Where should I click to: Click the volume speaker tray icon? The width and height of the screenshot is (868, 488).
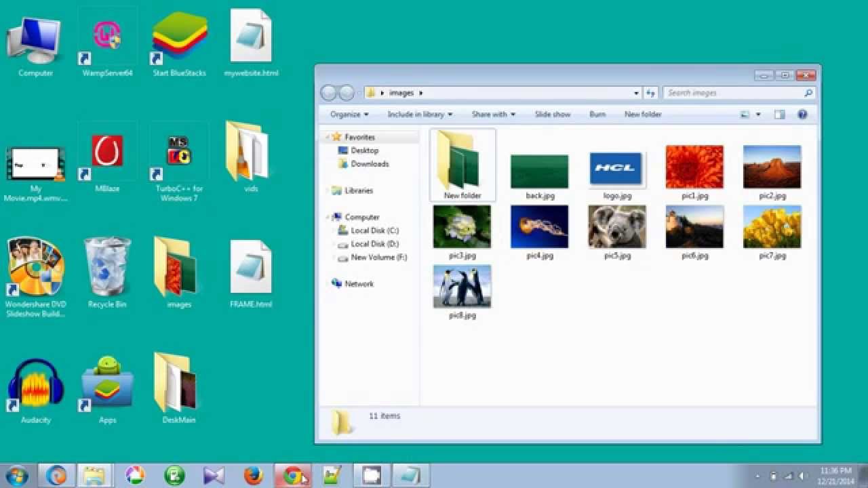click(804, 476)
